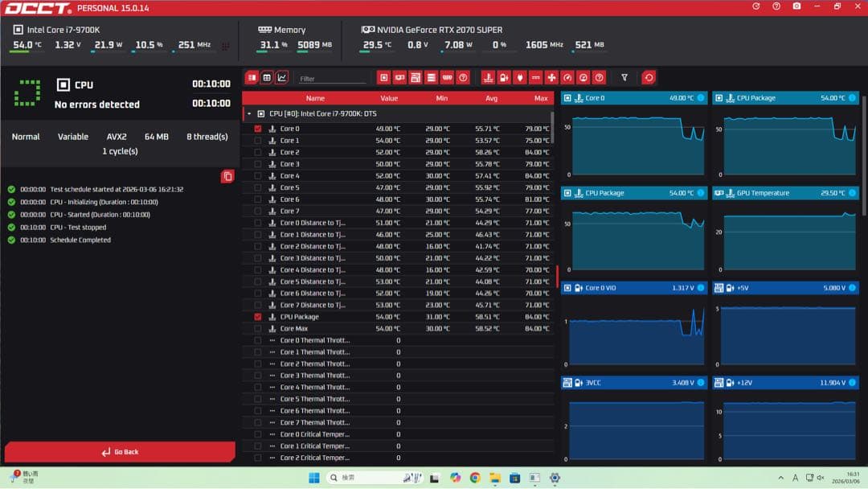868x489 pixels.
Task: Toggle the temperature sensor filter icon
Action: point(487,77)
